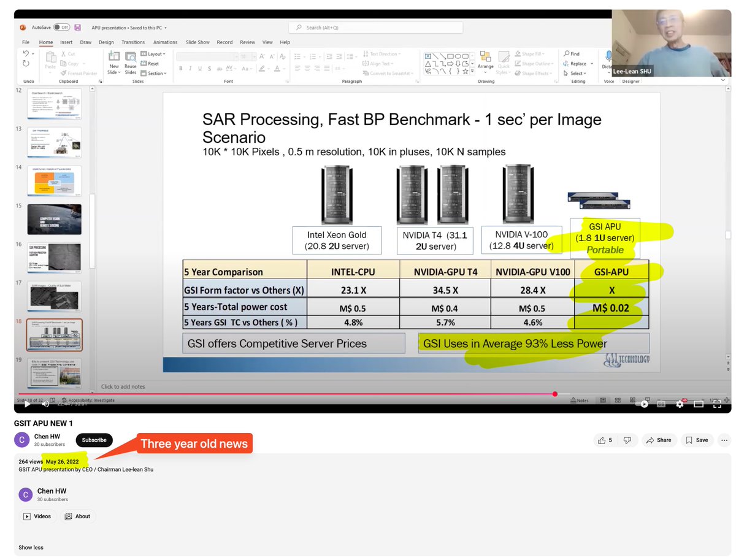
Task: Play the YouTube video
Action: tap(28, 404)
